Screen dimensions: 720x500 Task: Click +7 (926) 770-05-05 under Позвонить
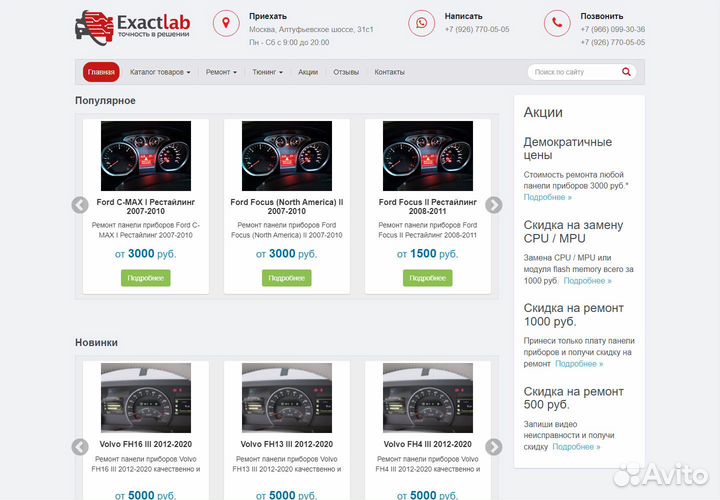(613, 42)
